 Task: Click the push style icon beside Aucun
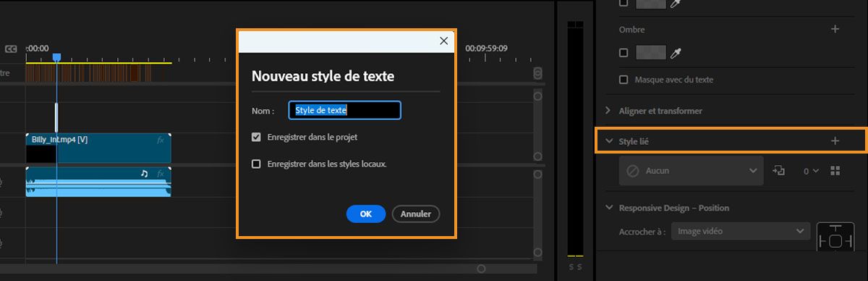click(x=778, y=171)
